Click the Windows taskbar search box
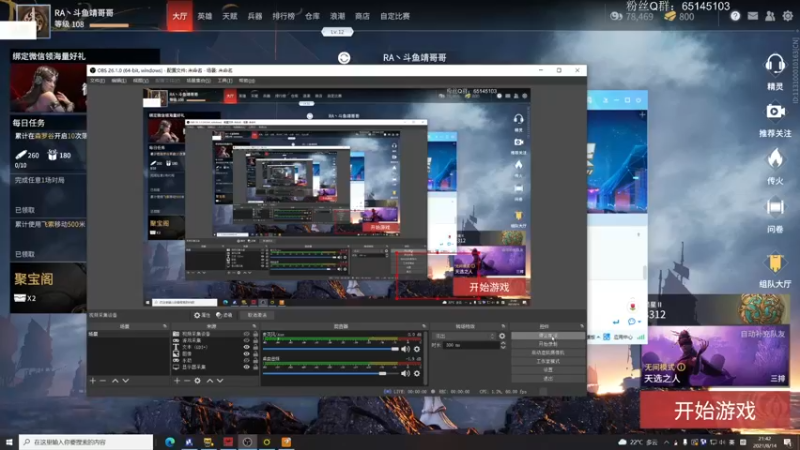This screenshot has height=450, width=800. click(x=86, y=442)
